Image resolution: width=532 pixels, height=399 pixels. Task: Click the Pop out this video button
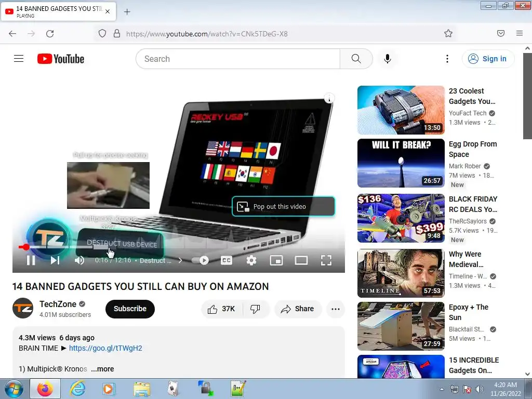pos(283,206)
